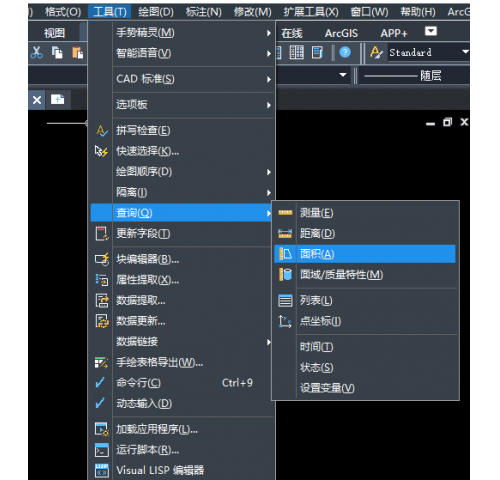Switch to the APP+ ribbon tab
Image resolution: width=500 pixels, height=480 pixels.
pos(394,33)
